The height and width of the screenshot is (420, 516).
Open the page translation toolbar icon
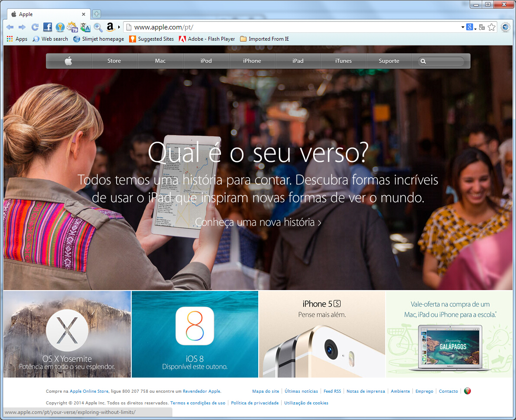pyautogui.click(x=85, y=27)
